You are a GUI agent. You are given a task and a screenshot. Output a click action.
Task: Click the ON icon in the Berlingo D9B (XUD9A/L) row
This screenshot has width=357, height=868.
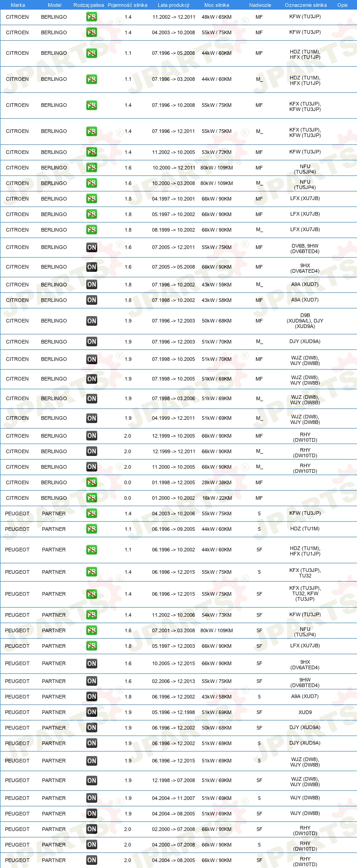coord(92,321)
